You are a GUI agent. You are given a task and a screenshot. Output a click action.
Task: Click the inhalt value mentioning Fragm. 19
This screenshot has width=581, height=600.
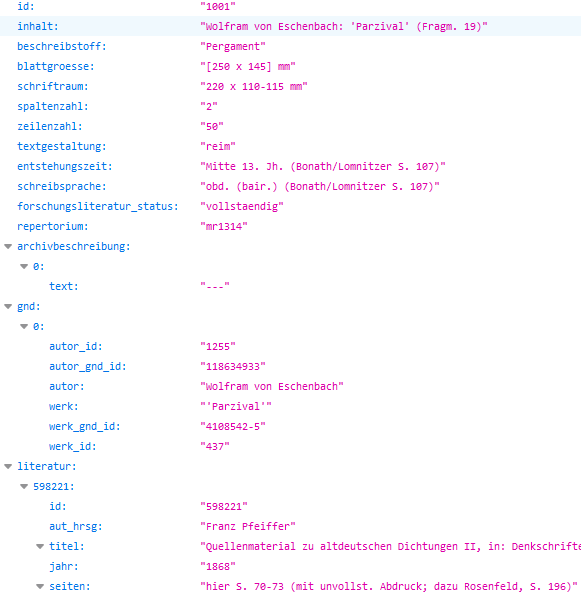tap(344, 26)
